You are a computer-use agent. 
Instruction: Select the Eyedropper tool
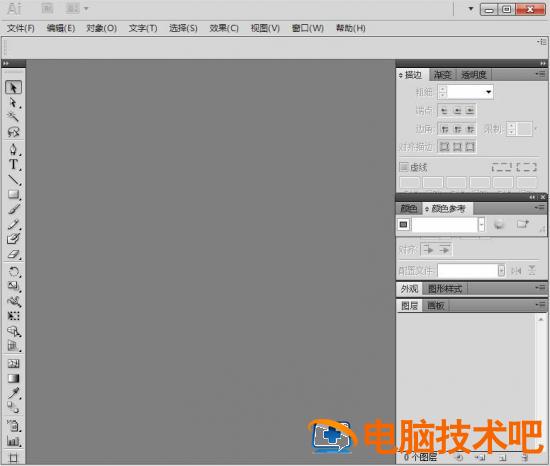pyautogui.click(x=13, y=393)
